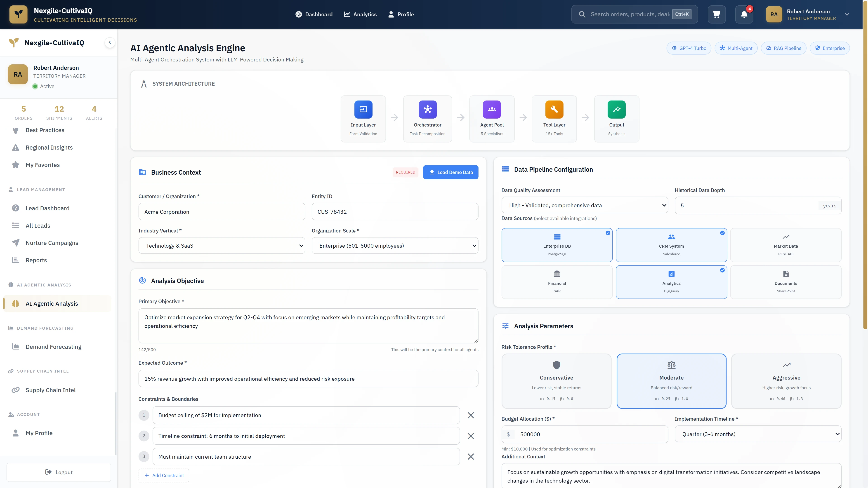Viewport: 868px width, 488px height.
Task: Add a new constraint to the list
Action: (x=164, y=476)
